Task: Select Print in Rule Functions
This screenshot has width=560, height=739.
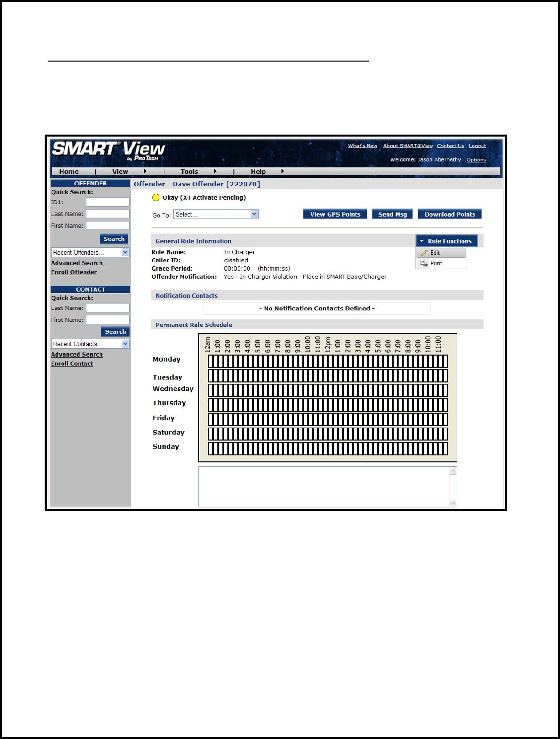Action: tap(441, 263)
